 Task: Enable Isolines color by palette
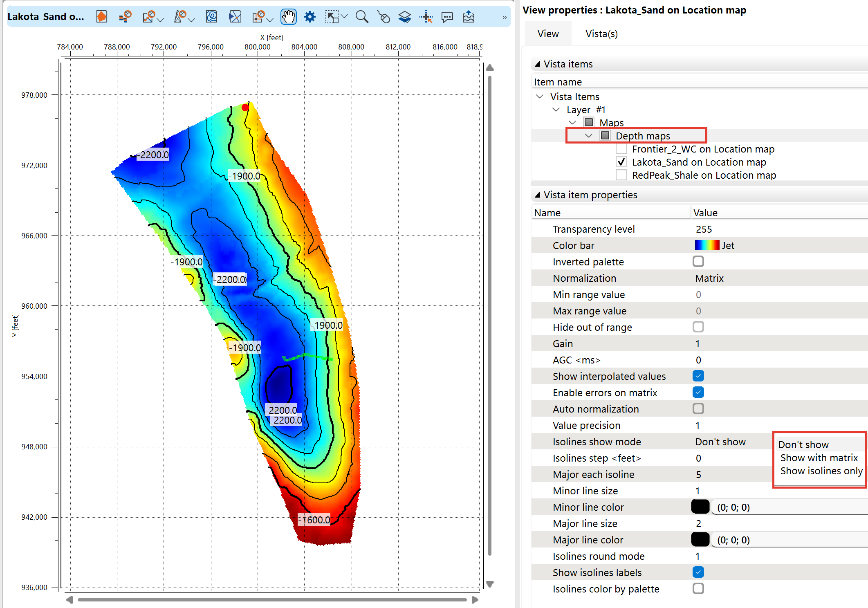pos(698,589)
